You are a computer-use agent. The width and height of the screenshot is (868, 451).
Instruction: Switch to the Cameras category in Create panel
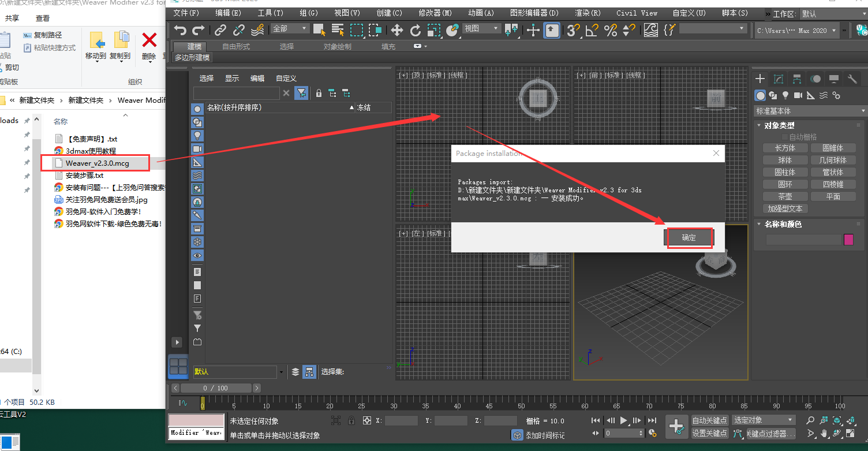coord(798,95)
